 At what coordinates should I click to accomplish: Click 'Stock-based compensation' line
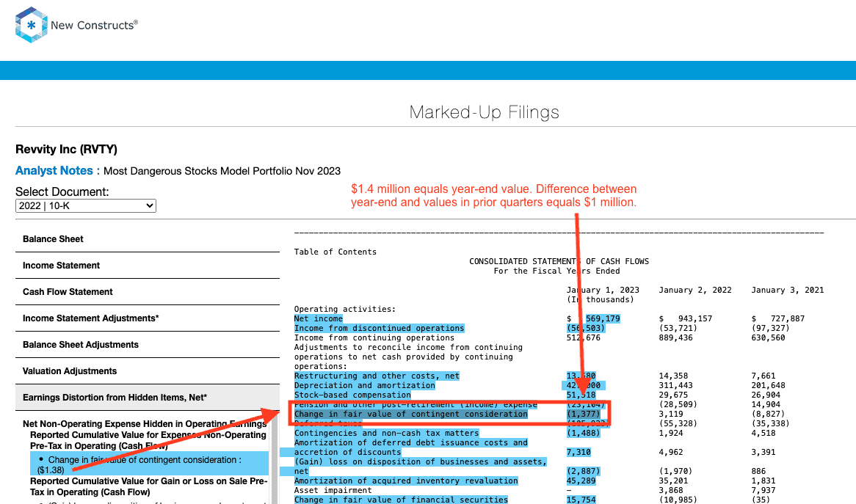[x=352, y=395]
